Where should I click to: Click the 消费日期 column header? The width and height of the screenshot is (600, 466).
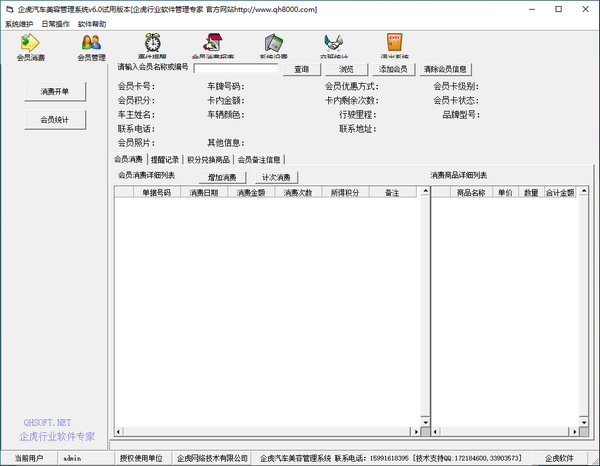[204, 192]
